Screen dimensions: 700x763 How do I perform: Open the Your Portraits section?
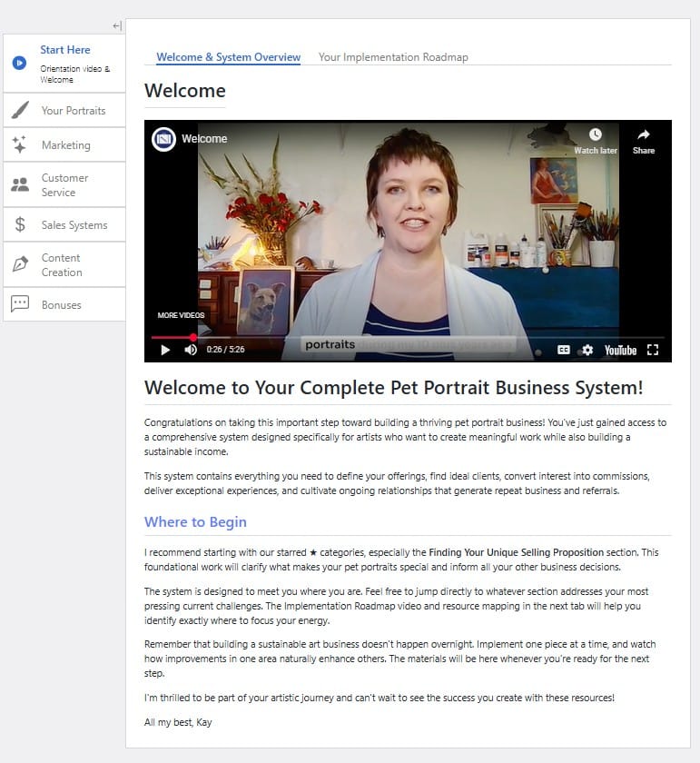[64, 111]
